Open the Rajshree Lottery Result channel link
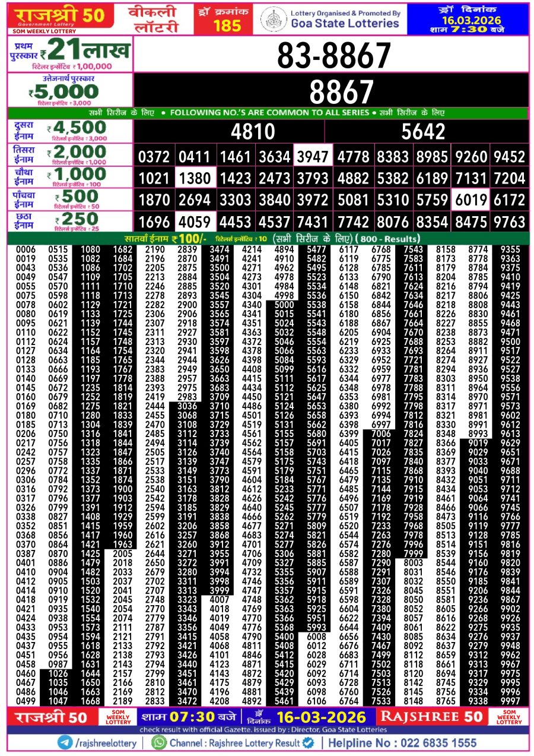 234,743
